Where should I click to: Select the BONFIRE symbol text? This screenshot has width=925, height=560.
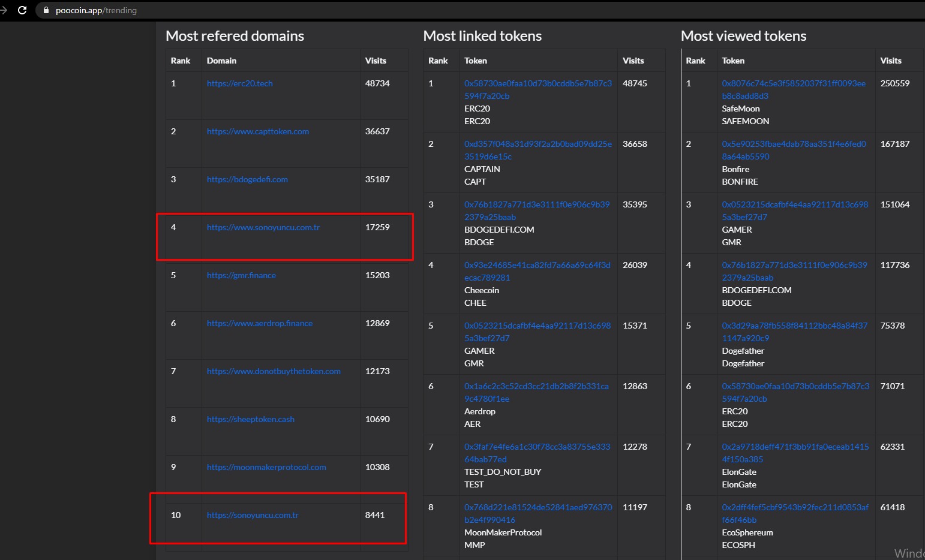pyautogui.click(x=740, y=182)
